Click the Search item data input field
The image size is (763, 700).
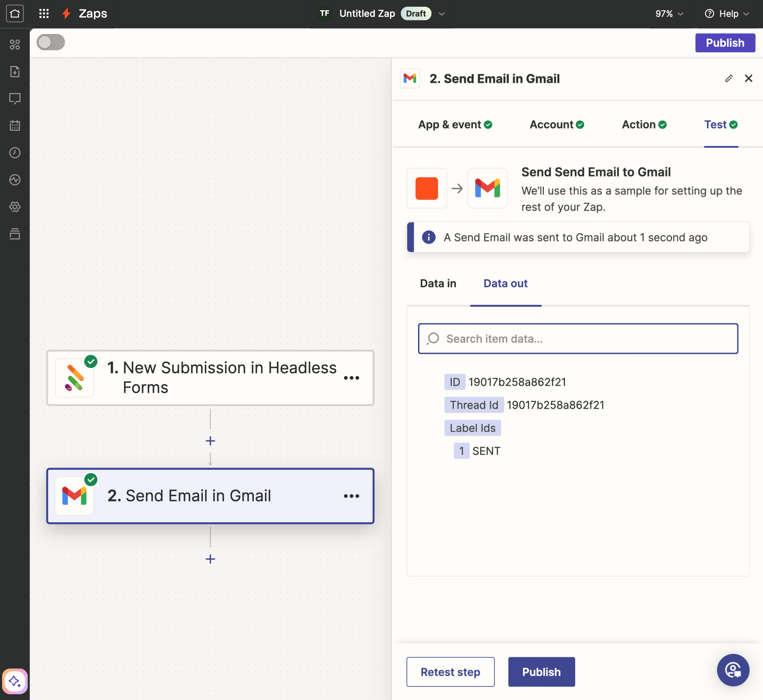tap(578, 338)
